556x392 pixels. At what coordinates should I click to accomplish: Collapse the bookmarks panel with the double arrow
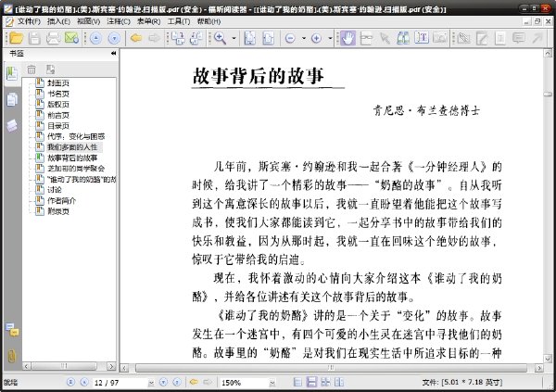(113, 53)
